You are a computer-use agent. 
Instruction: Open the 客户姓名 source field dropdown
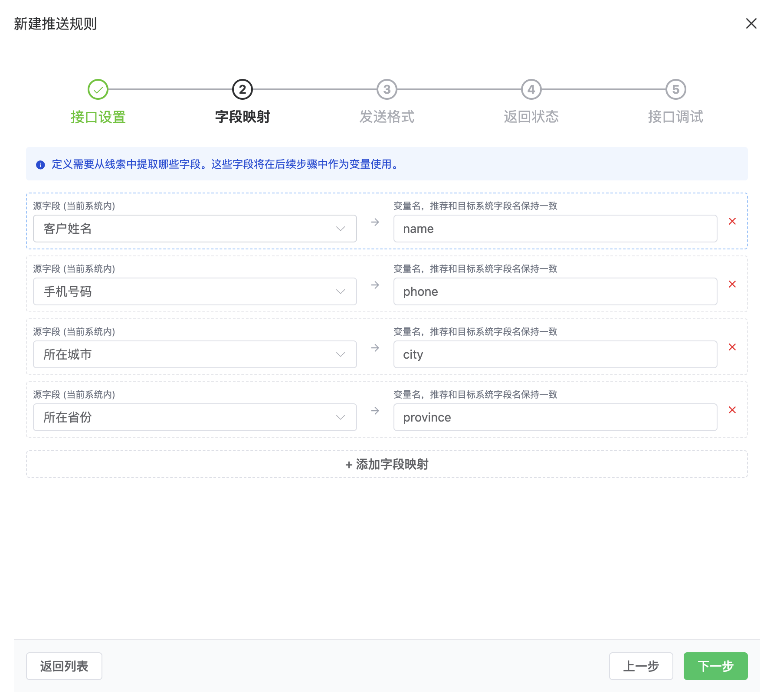pyautogui.click(x=195, y=229)
